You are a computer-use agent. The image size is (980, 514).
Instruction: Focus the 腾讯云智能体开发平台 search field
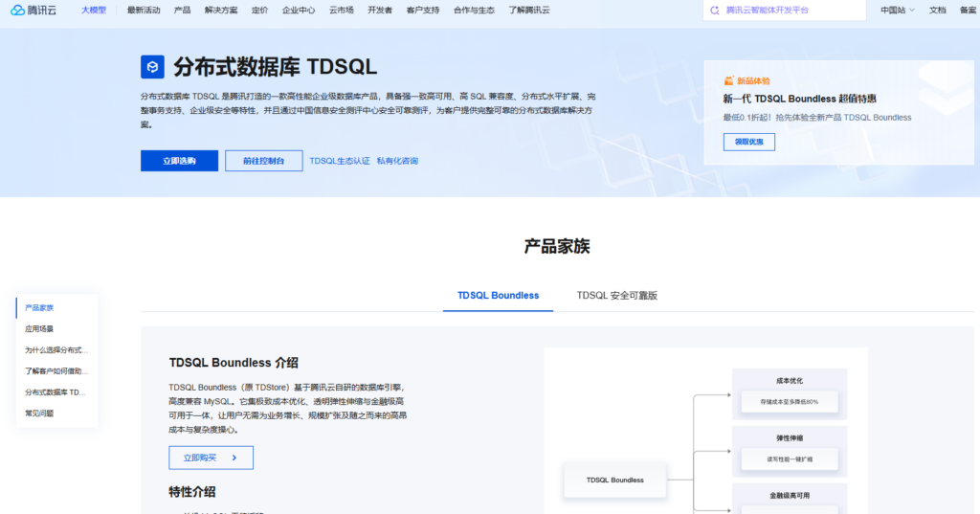[785, 10]
